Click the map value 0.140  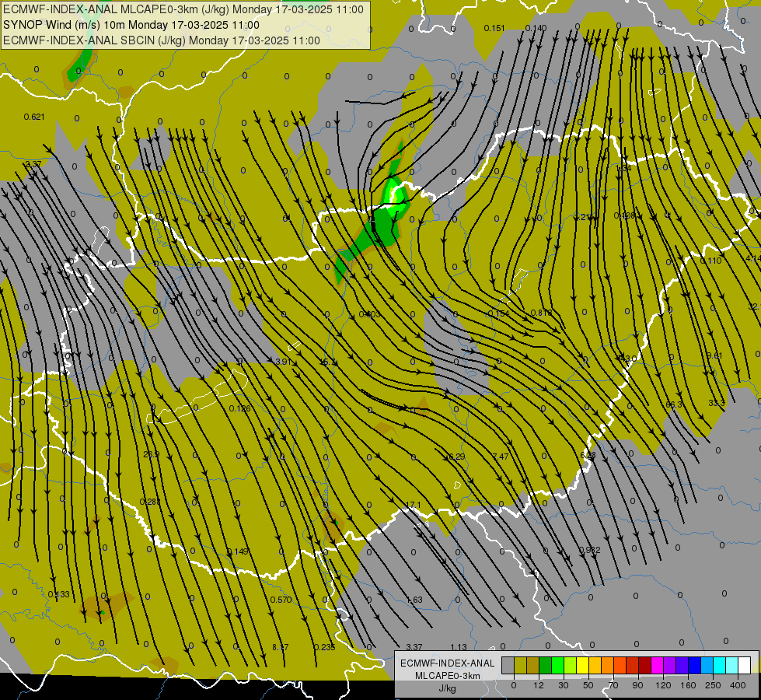pos(536,28)
